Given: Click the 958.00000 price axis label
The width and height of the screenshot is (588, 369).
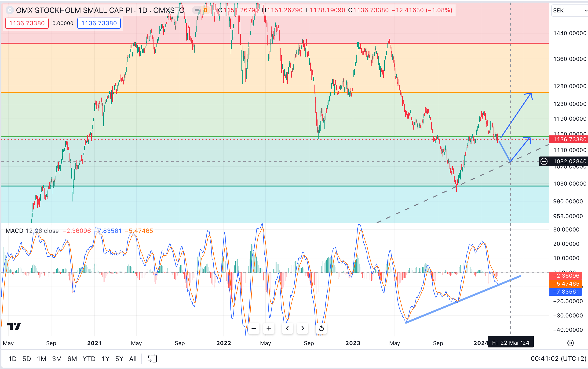Looking at the screenshot, I should [568, 216].
